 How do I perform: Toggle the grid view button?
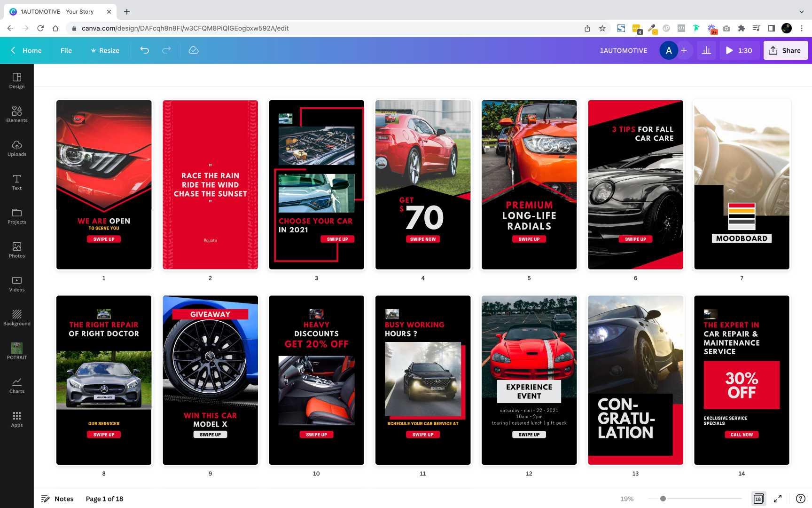[758, 499]
